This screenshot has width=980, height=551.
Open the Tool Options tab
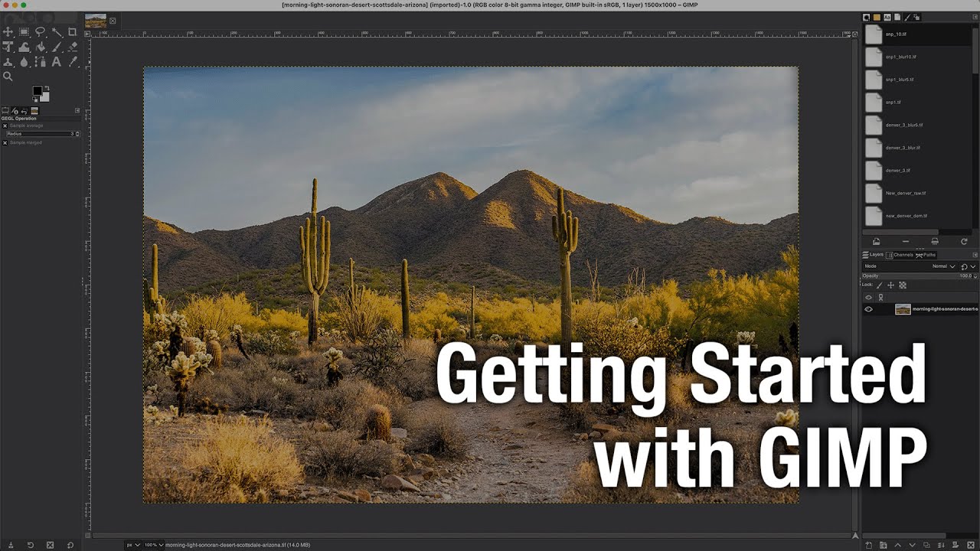(5, 111)
